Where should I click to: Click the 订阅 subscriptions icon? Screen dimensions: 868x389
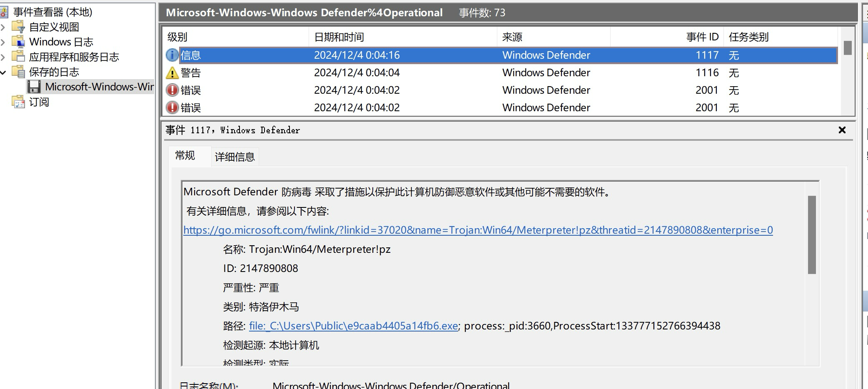coord(18,102)
